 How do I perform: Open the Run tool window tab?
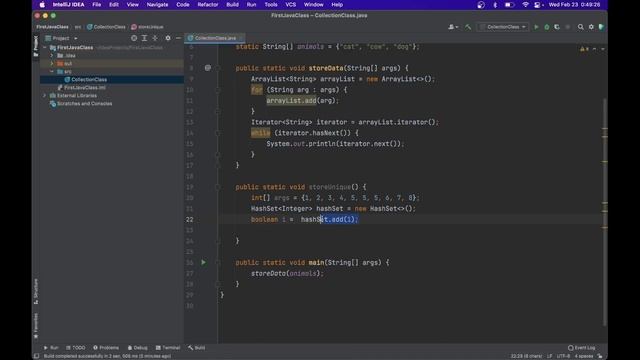51,348
